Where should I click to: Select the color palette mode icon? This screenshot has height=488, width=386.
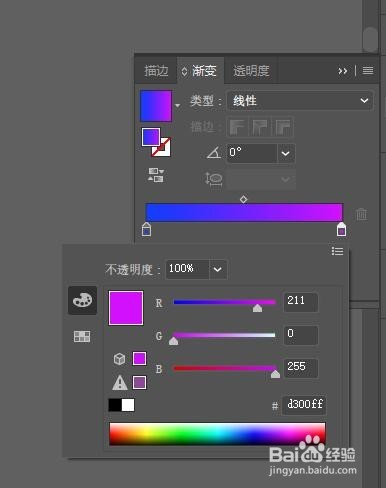point(82,300)
